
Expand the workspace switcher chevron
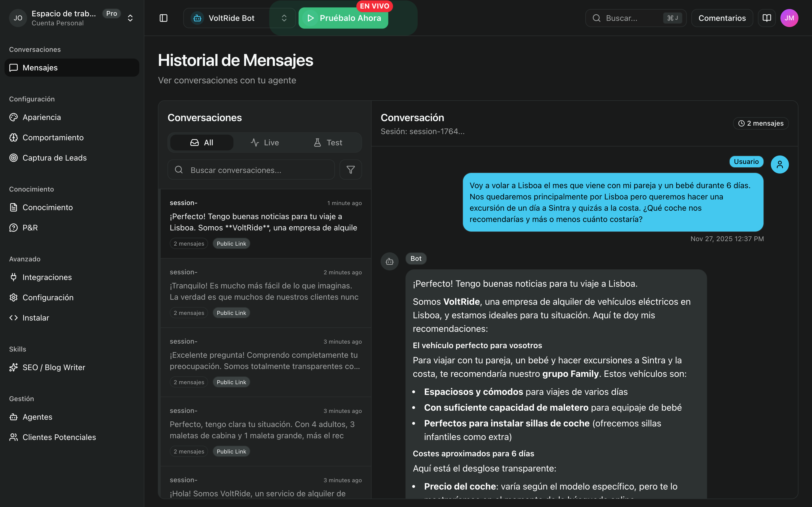(x=130, y=18)
